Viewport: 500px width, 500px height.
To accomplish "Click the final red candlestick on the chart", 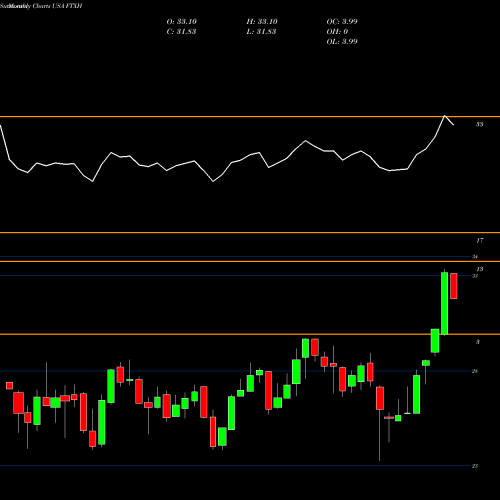I will coord(454,286).
